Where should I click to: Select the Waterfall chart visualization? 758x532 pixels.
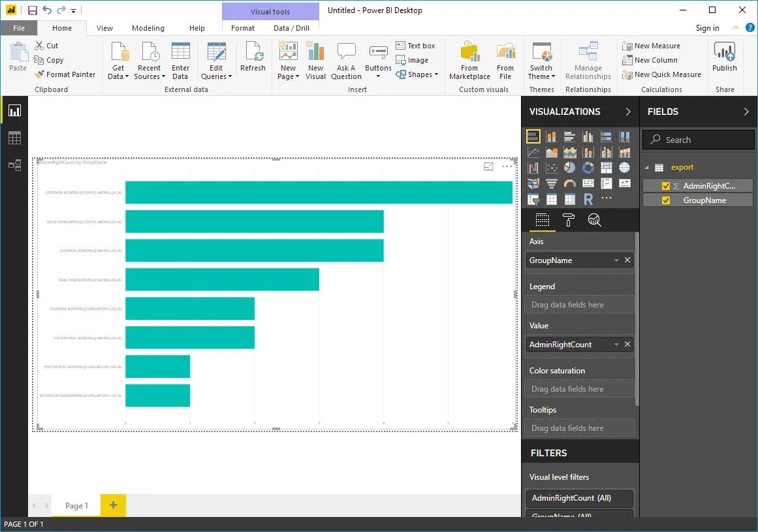coord(533,168)
